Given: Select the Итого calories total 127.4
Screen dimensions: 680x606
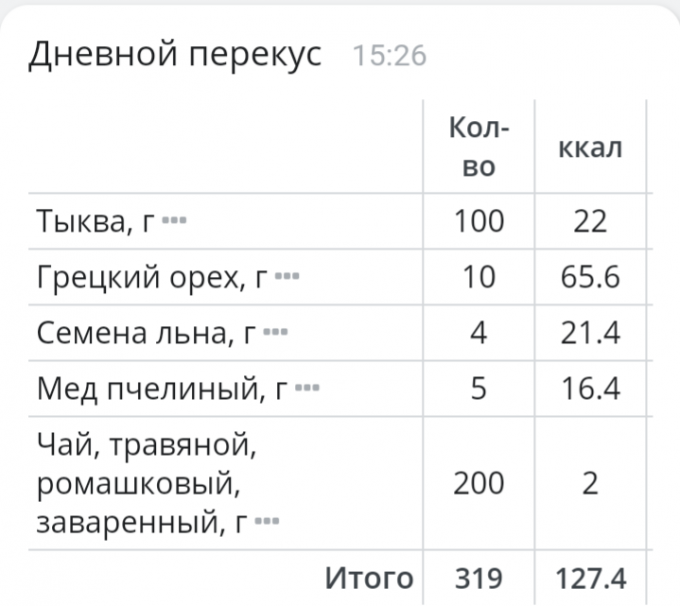Looking at the screenshot, I should pos(592,578).
